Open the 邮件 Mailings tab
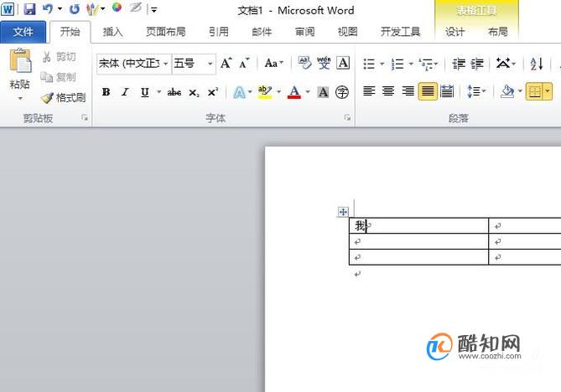561x392 pixels. coord(262,32)
